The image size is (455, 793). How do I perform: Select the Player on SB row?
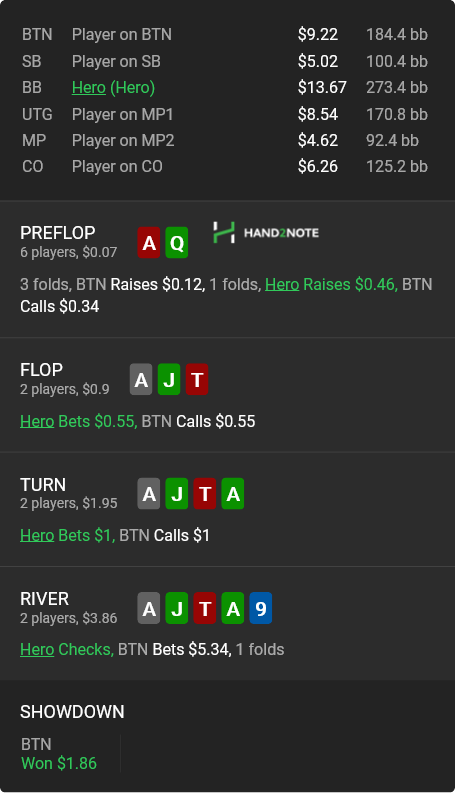point(225,61)
